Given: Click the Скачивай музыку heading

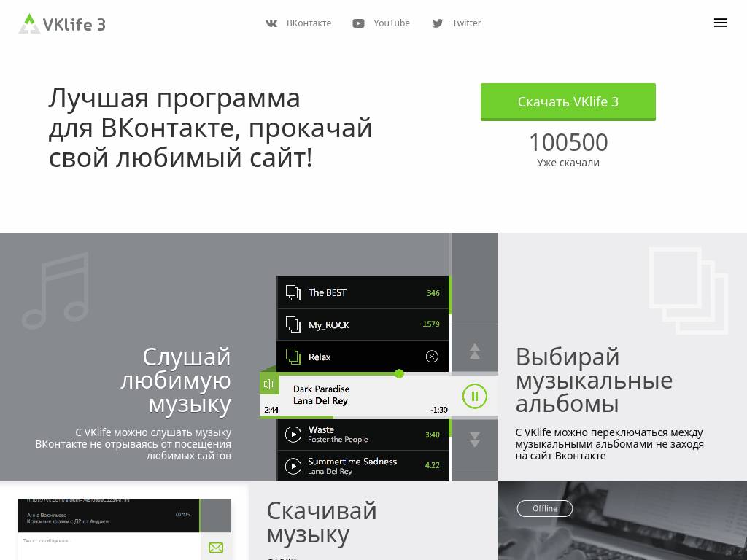Looking at the screenshot, I should point(322,522).
